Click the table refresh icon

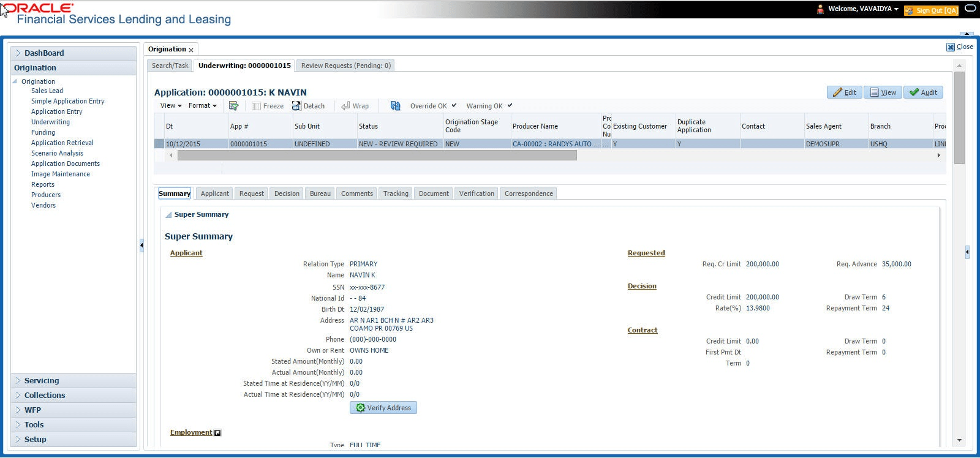395,106
